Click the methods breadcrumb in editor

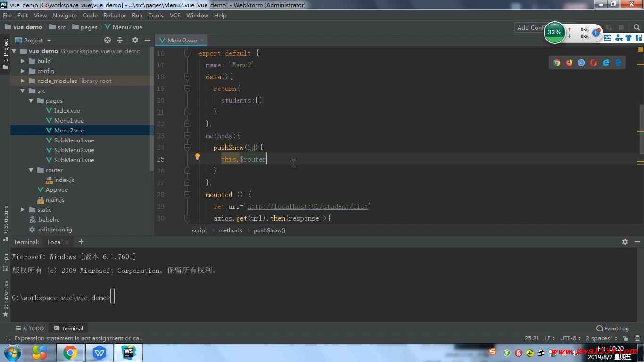pos(230,230)
